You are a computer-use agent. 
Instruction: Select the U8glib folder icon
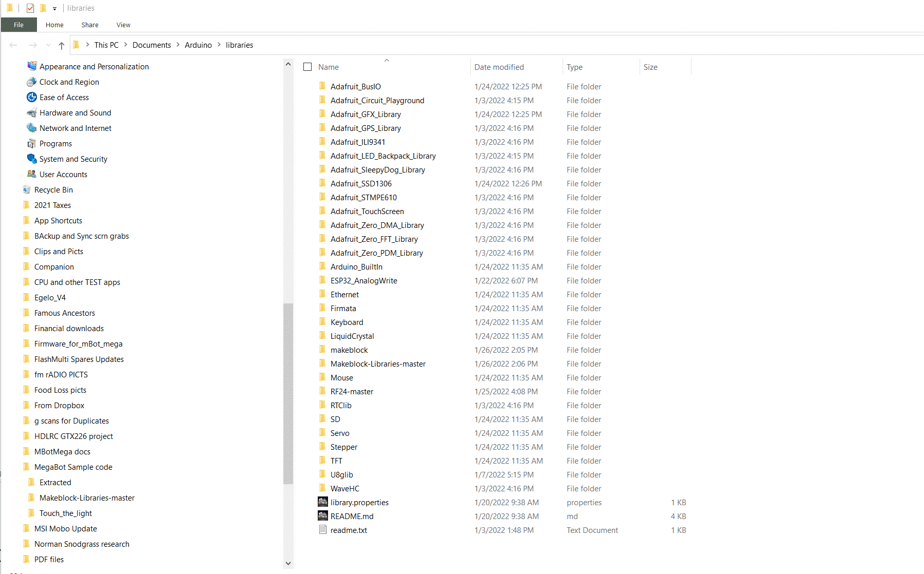(x=322, y=474)
